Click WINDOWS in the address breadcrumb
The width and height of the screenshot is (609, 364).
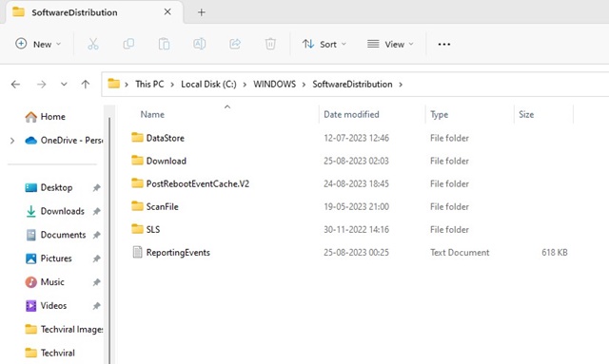[275, 85]
